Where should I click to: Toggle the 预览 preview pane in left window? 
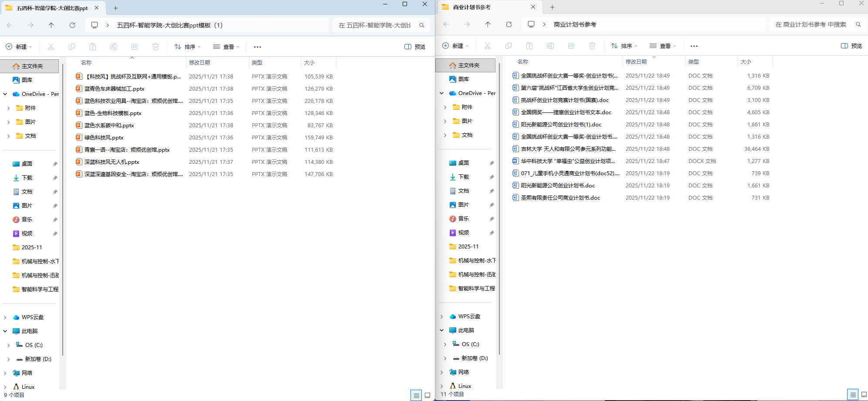pyautogui.click(x=415, y=47)
